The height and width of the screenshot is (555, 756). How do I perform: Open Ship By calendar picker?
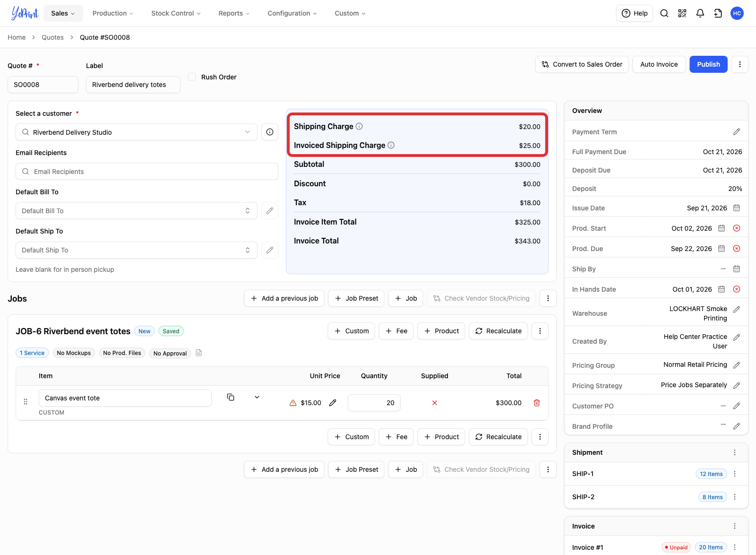click(737, 269)
